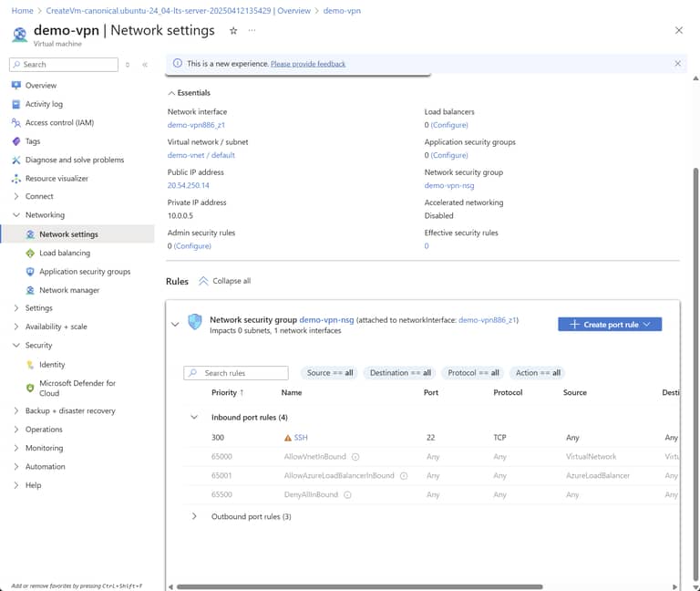Open Load balancing menu item

65,254
